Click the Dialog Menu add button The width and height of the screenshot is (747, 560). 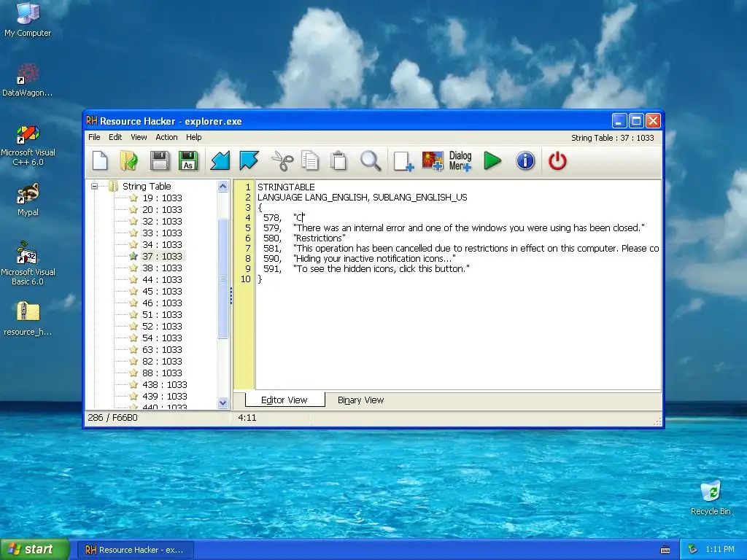[460, 161]
